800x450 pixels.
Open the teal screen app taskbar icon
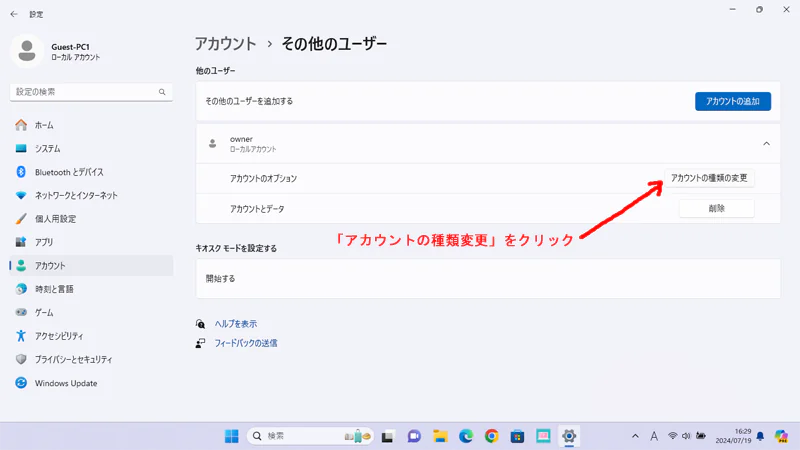543,436
